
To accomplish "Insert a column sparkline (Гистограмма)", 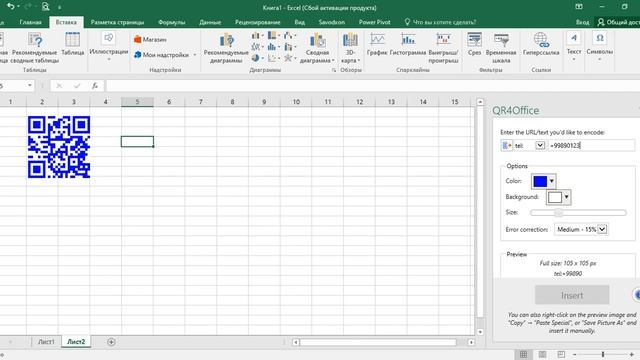I will click(x=408, y=44).
